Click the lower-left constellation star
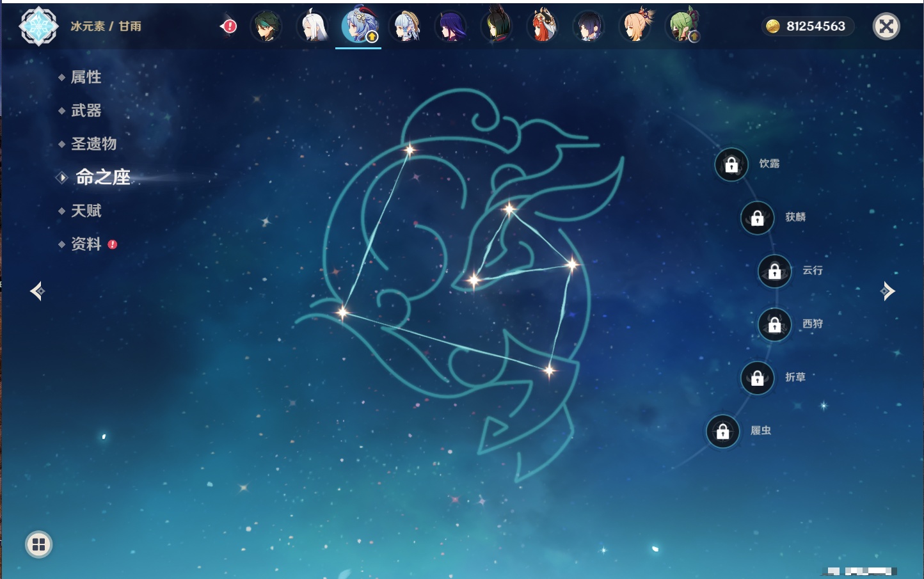Screen dimensions: 924x579 343,312
